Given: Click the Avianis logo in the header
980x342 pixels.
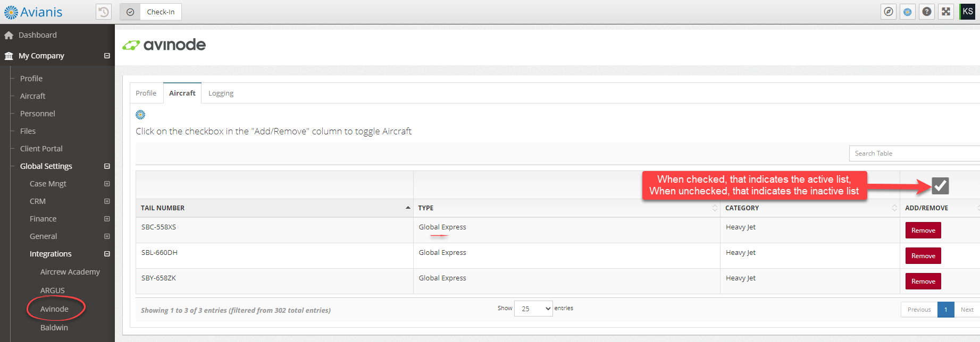Looking at the screenshot, I should (x=33, y=12).
